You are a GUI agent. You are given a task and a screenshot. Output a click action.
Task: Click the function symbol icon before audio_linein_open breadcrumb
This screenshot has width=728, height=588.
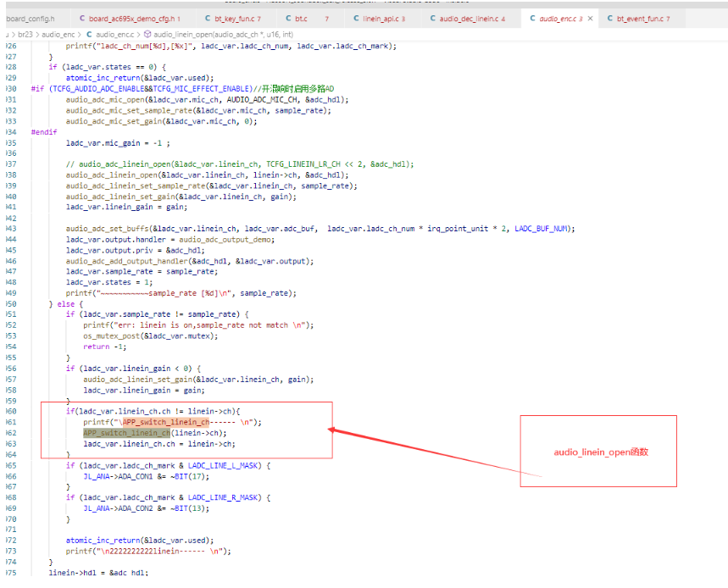pyautogui.click(x=147, y=35)
